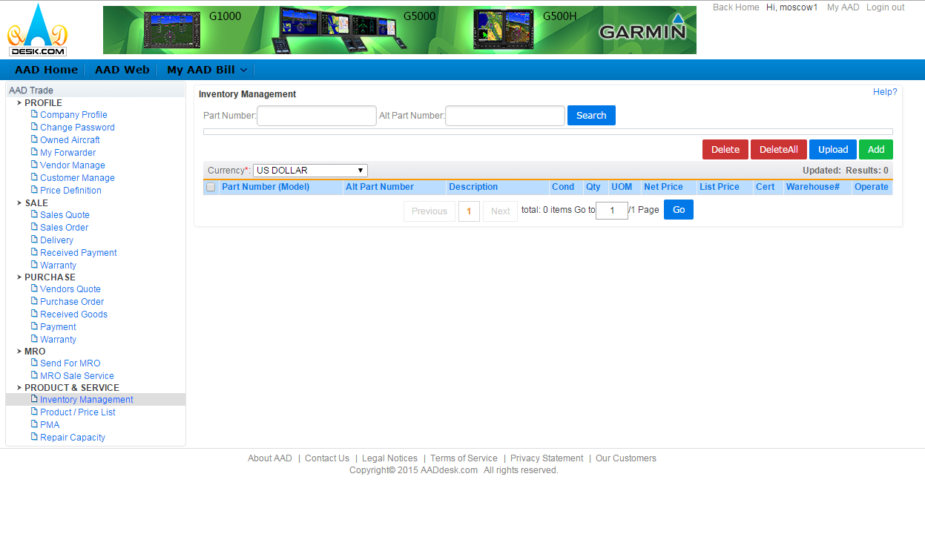The height and width of the screenshot is (560, 925).
Task: Click the green Add button
Action: pos(876,150)
